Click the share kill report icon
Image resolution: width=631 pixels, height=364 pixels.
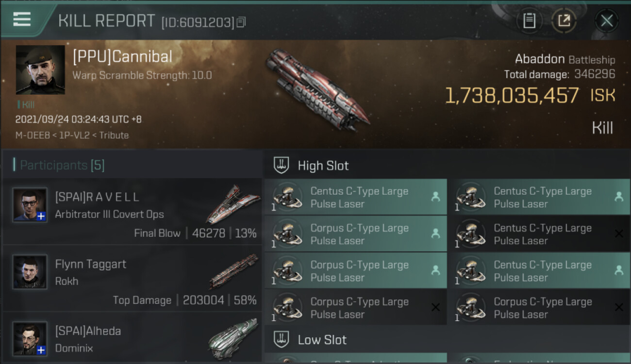pyautogui.click(x=564, y=21)
